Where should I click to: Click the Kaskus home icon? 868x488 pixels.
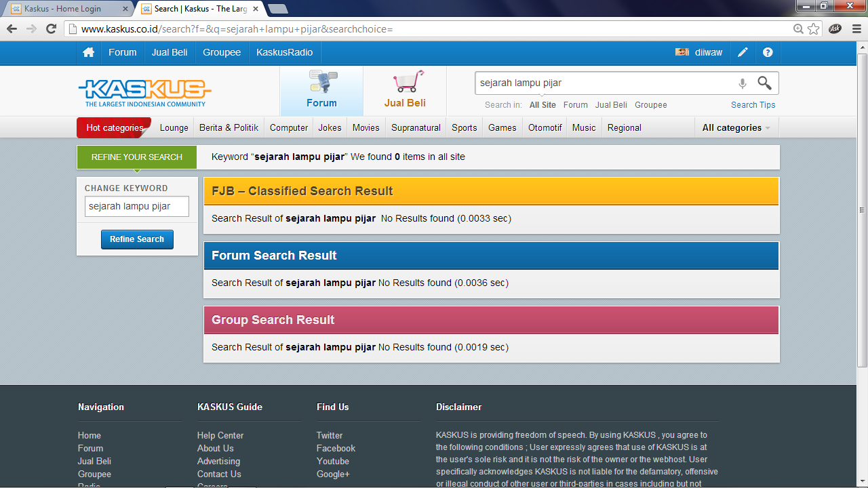point(88,52)
